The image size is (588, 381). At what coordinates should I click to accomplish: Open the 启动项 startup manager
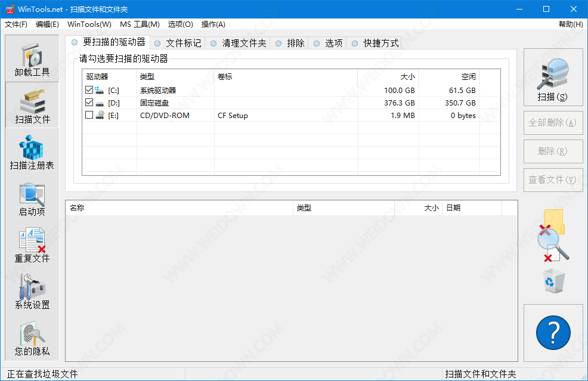tap(32, 200)
